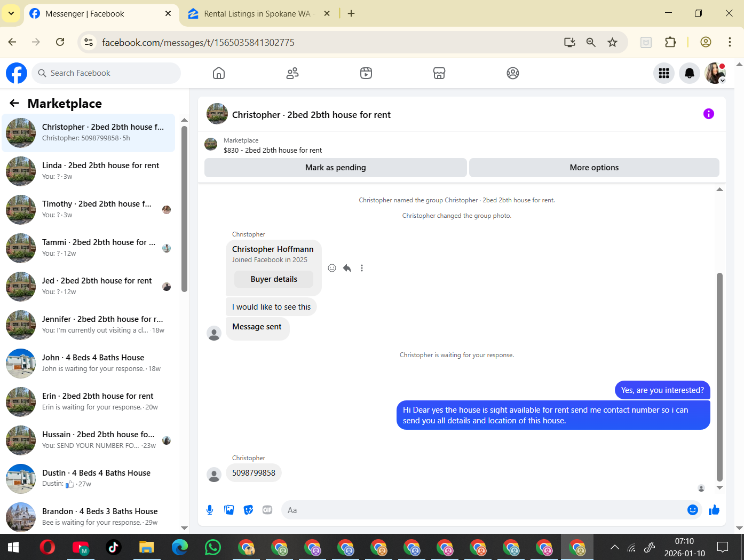This screenshot has height=560, width=744.
Task: Open the John 4 Beds 4 Baths House conversation
Action: pyautogui.click(x=89, y=363)
